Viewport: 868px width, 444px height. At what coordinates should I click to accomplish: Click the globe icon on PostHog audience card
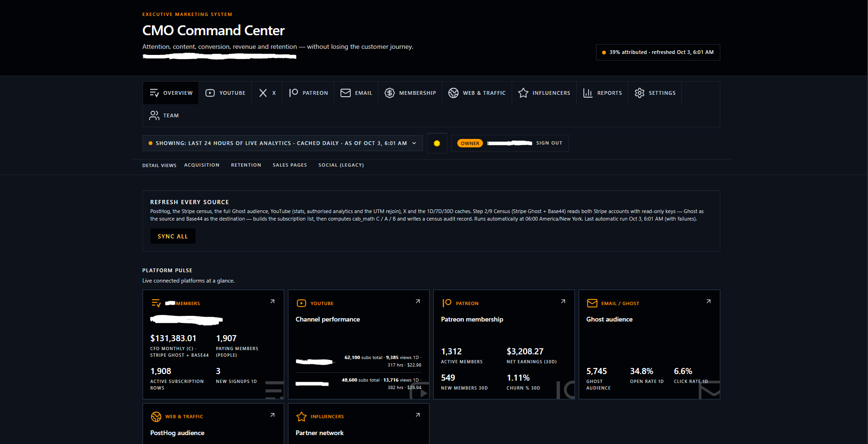pyautogui.click(x=156, y=416)
